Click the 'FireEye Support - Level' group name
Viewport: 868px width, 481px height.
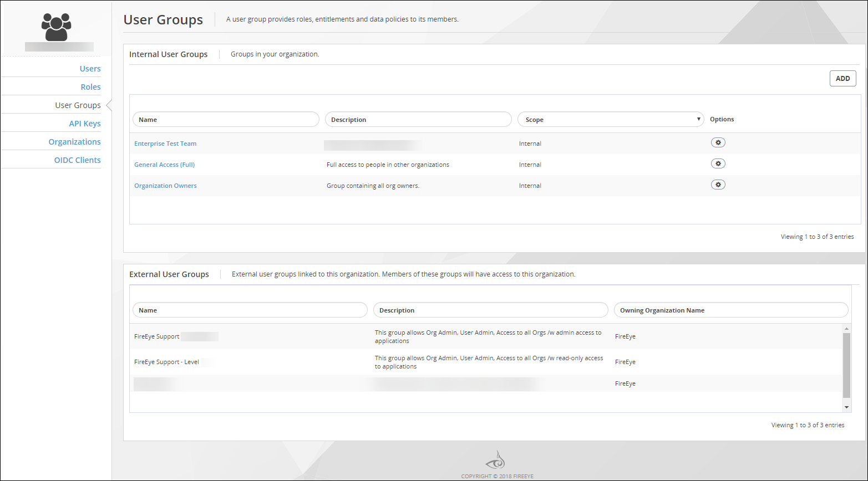pos(166,362)
